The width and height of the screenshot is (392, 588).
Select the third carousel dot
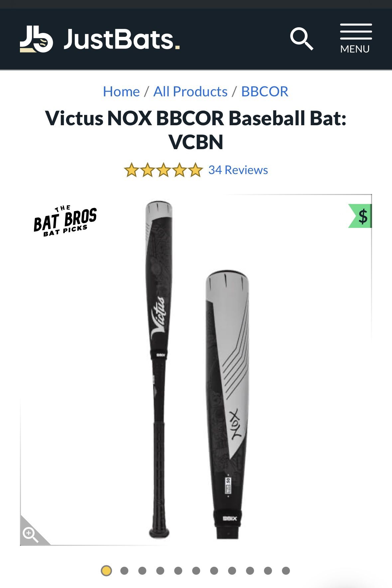point(142,571)
